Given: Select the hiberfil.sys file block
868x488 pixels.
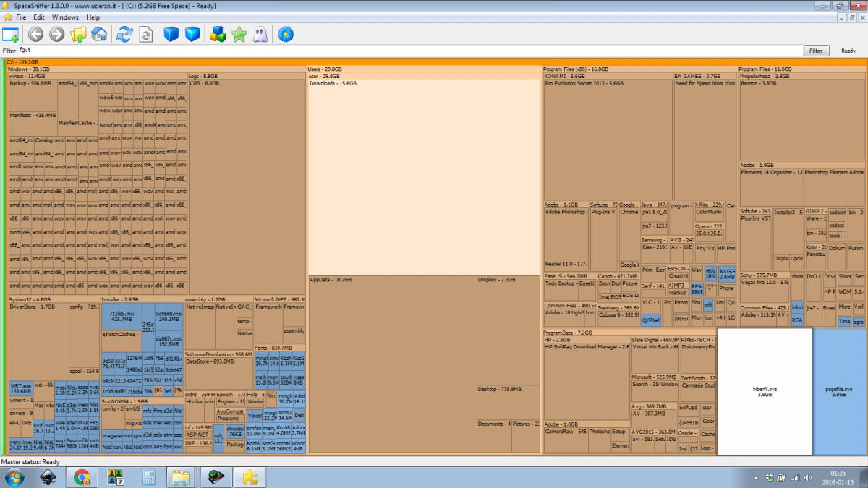Looking at the screenshot, I should tap(764, 392).
